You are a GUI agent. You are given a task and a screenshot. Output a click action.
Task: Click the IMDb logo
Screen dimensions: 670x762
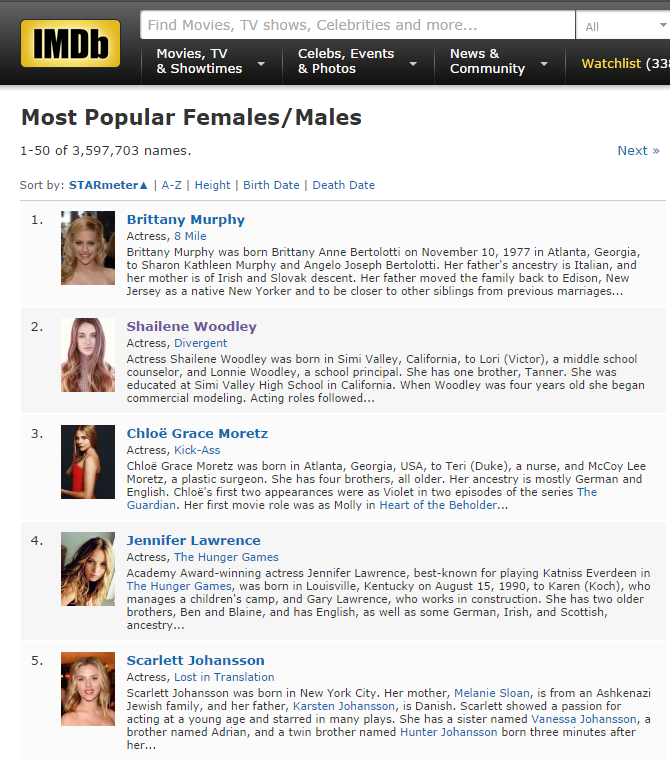(x=70, y=43)
